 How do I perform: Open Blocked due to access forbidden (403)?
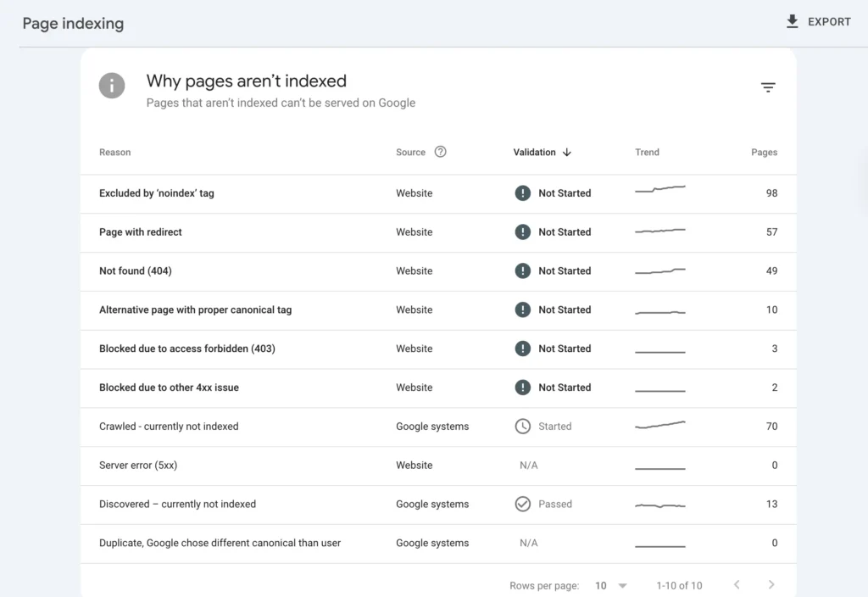[187, 349]
